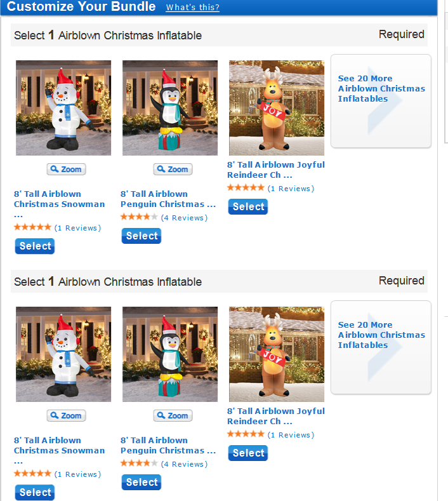448x501 pixels.
Task: Select the Penguin in the second section
Action: point(142,482)
